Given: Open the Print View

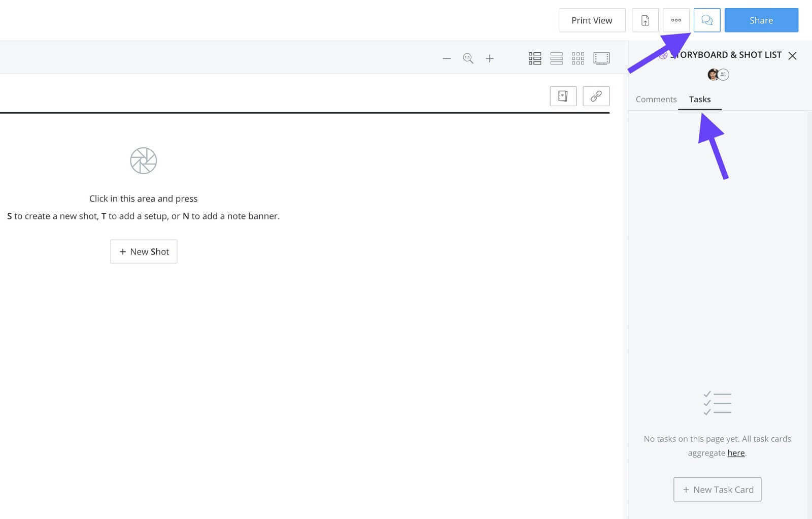Looking at the screenshot, I should pos(592,20).
